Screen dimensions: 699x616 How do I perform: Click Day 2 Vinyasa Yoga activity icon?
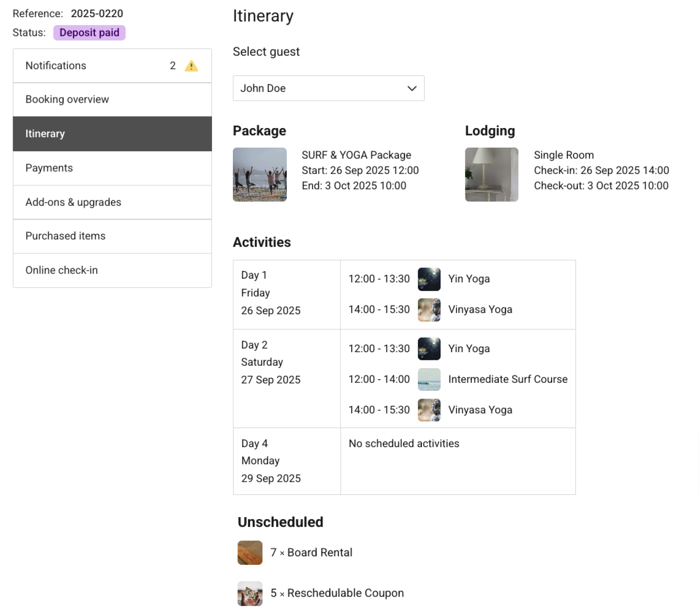pyautogui.click(x=429, y=410)
